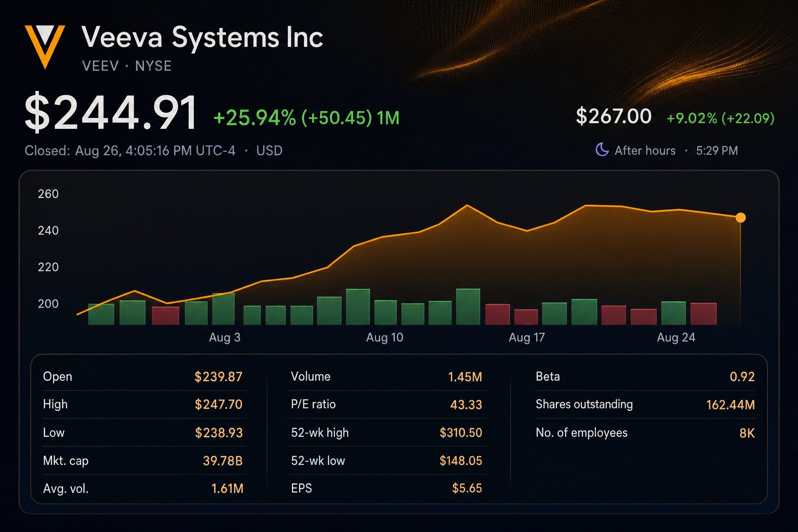Click the last red volume bar
Image resolution: width=798 pixels, height=532 pixels.
click(703, 314)
